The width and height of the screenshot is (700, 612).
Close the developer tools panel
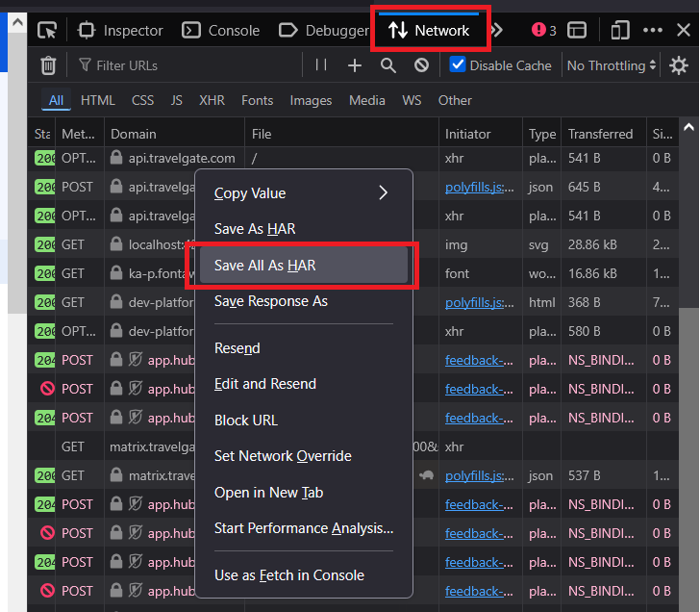click(684, 31)
